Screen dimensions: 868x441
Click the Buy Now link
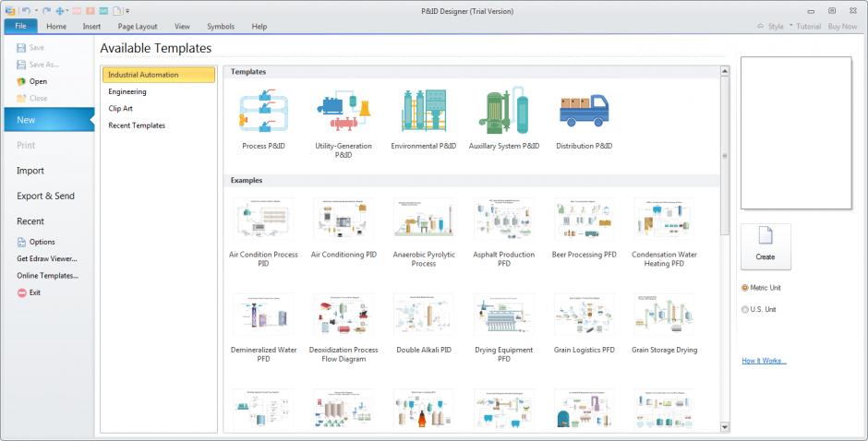pos(842,26)
